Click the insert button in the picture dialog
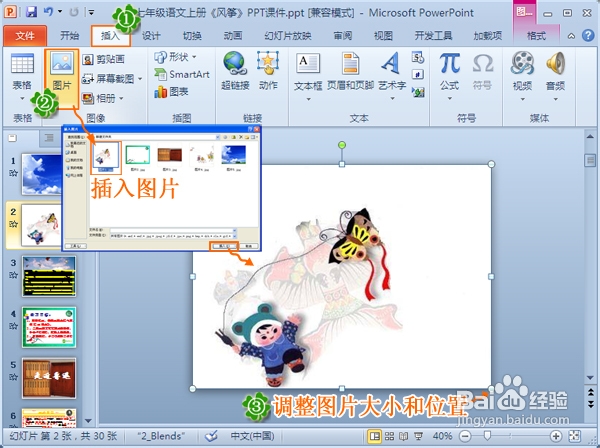The width and height of the screenshot is (600, 448). pyautogui.click(x=223, y=246)
